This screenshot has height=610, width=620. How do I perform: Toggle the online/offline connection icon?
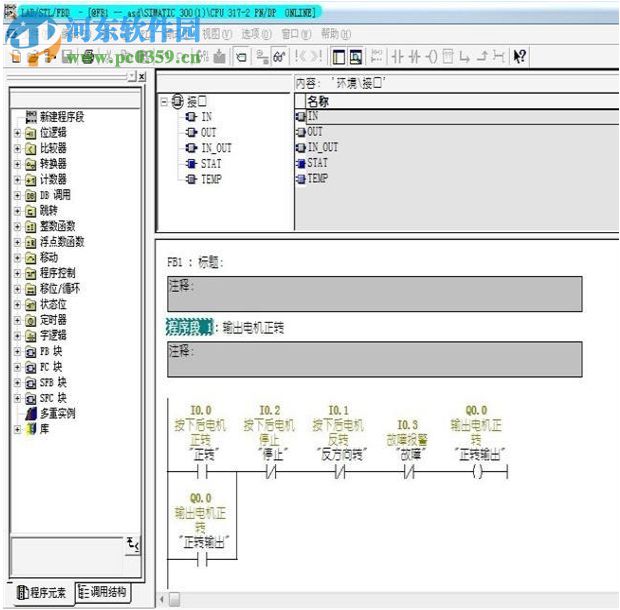coord(241,57)
